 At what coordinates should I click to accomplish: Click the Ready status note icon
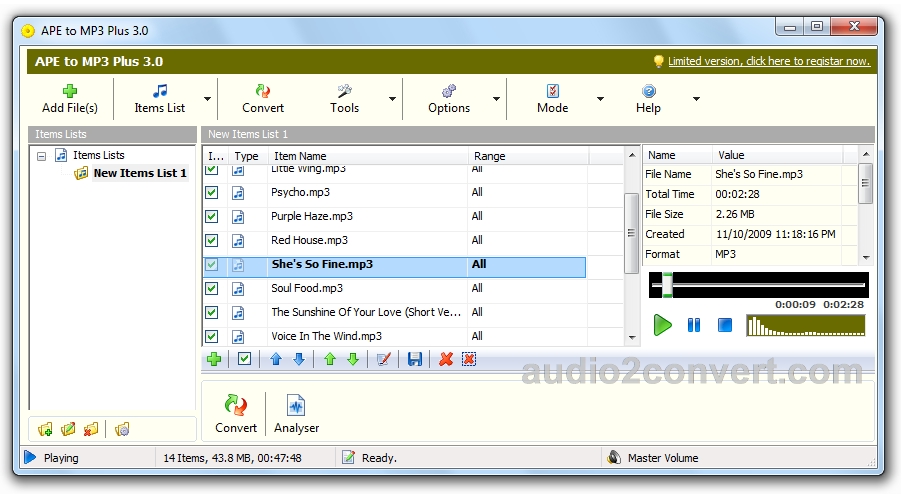coord(348,458)
